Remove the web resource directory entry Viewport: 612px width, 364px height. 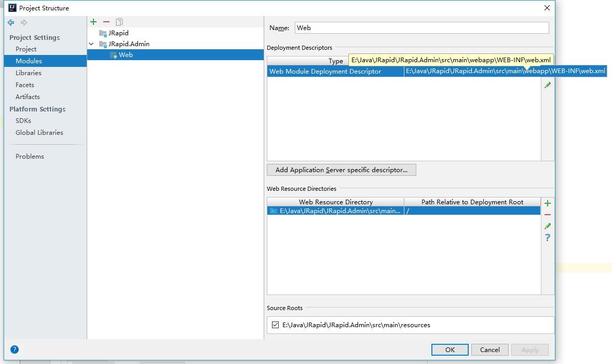click(x=548, y=214)
